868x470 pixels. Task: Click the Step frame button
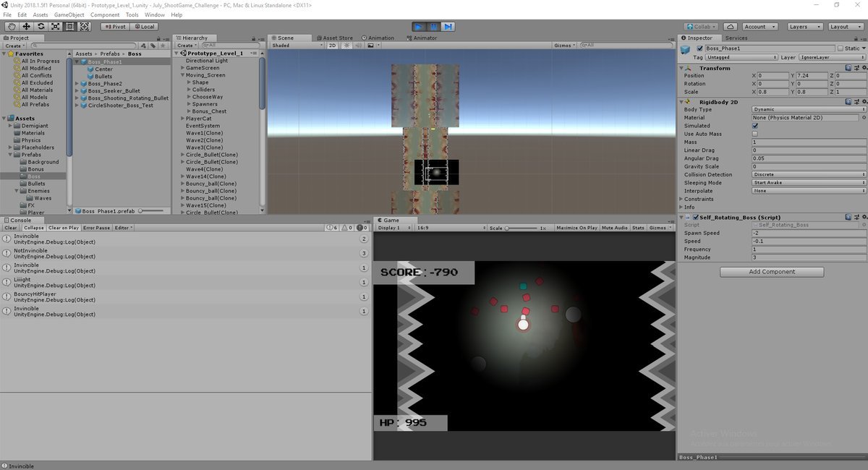point(448,27)
